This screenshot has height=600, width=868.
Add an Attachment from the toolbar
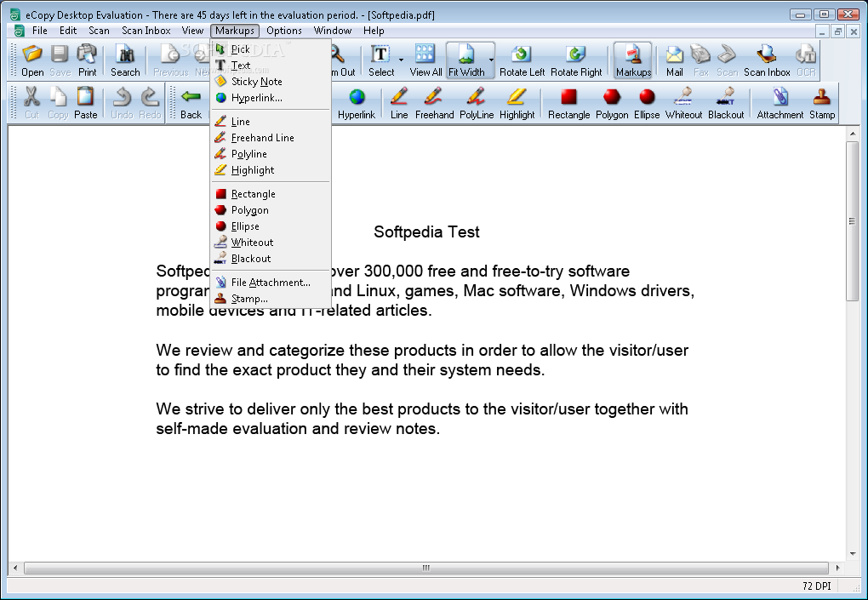[x=780, y=103]
